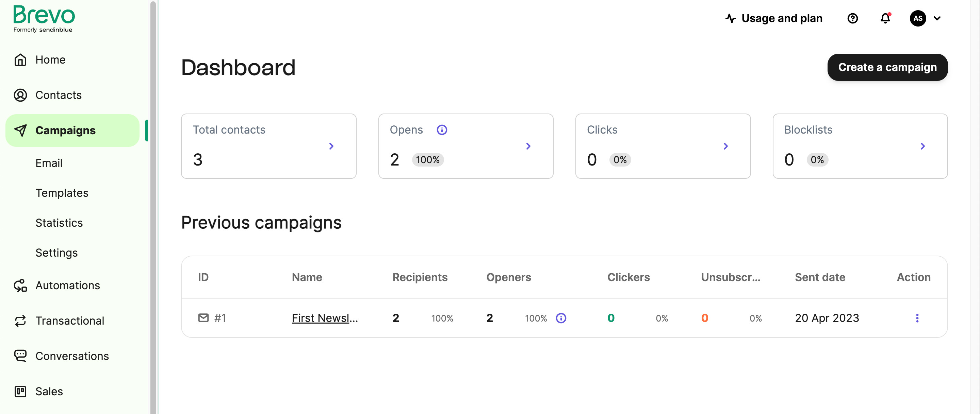Click the Automations navigation icon
980x414 pixels.
[20, 285]
